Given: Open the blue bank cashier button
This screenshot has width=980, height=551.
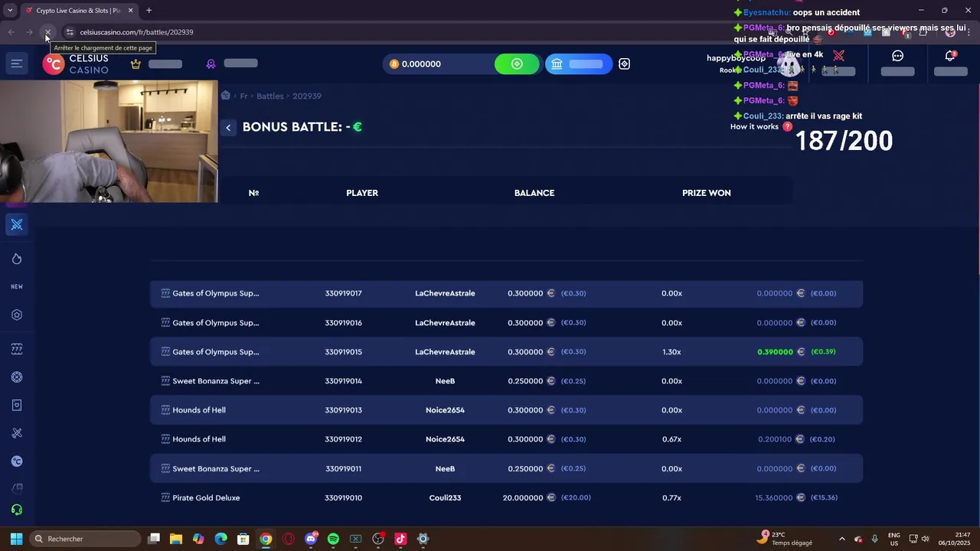Looking at the screenshot, I should (579, 64).
